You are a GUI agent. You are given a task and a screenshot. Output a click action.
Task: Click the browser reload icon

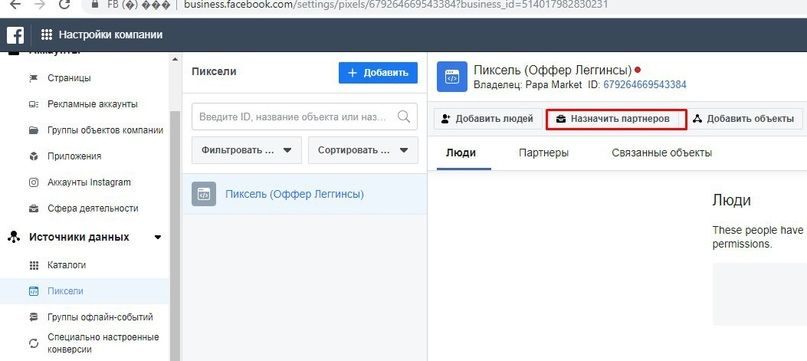[64, 5]
